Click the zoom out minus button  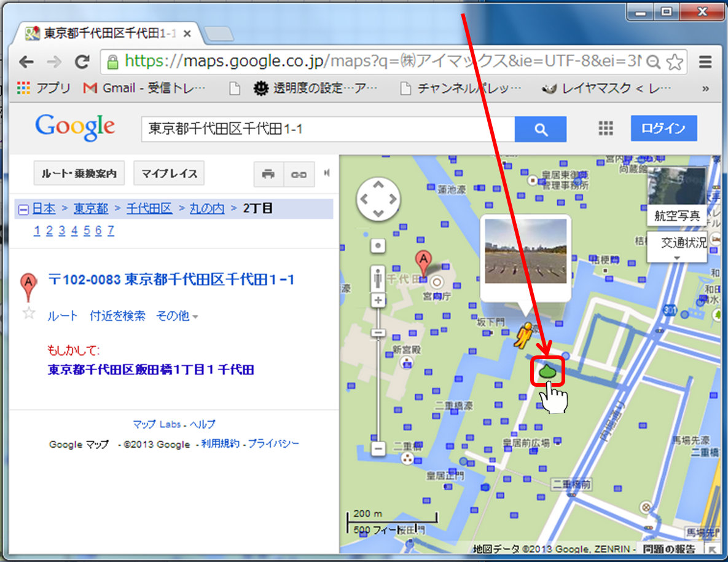[378, 448]
